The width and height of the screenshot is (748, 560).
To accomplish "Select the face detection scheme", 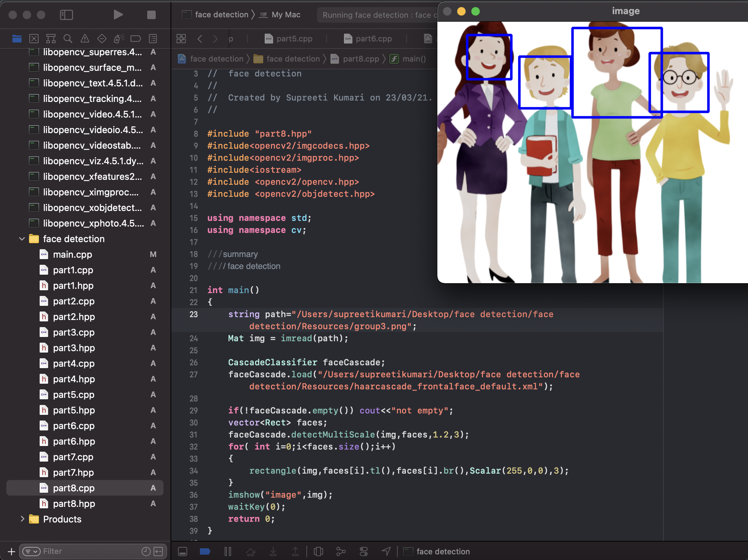I will pos(215,15).
